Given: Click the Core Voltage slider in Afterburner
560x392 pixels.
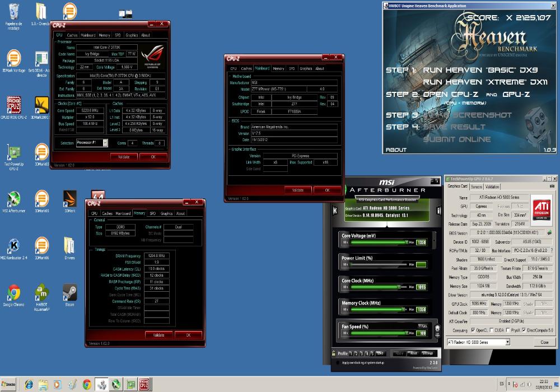Looking at the screenshot, I should (x=379, y=242).
